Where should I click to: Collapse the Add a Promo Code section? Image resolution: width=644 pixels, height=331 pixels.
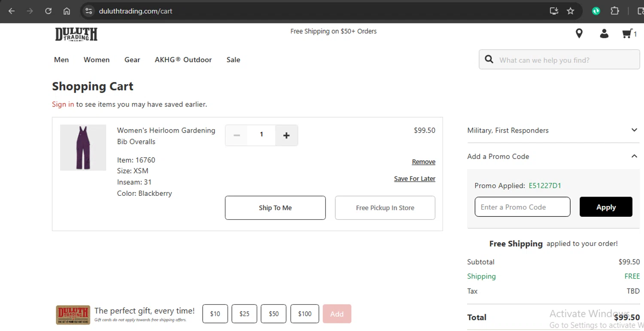(x=634, y=156)
